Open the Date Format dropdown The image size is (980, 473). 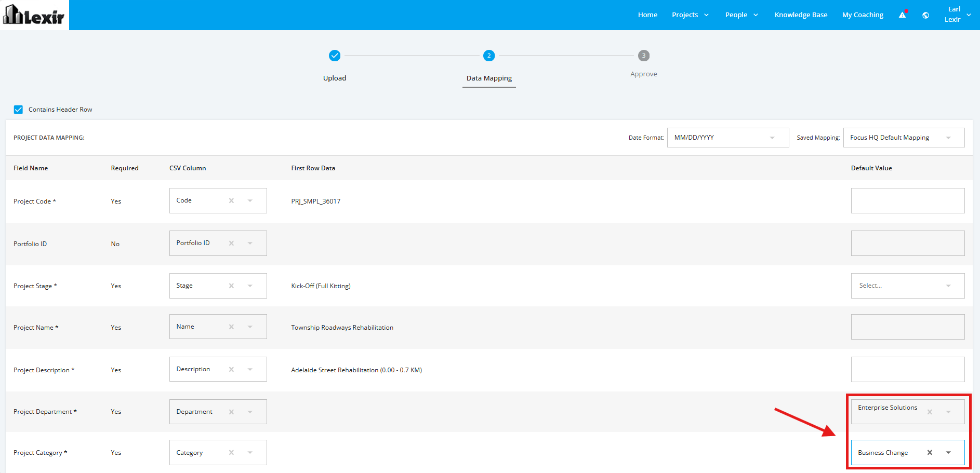point(728,138)
